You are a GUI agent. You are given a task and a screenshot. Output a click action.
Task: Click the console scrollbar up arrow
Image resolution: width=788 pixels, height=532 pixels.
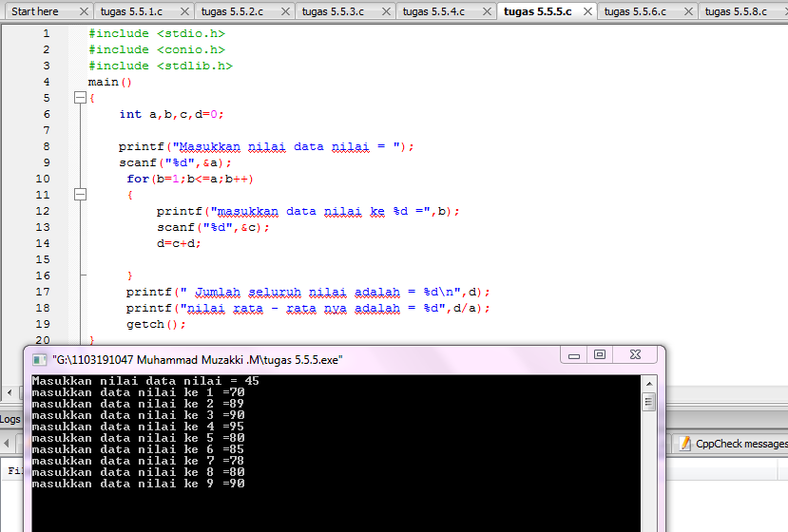(649, 384)
